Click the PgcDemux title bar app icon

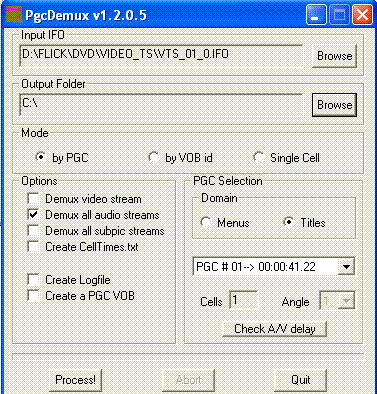pyautogui.click(x=14, y=14)
